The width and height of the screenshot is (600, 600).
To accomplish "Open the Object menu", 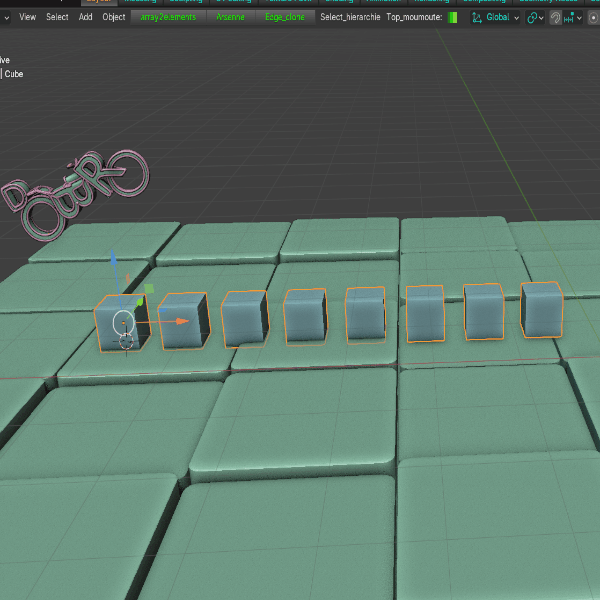I will [114, 17].
